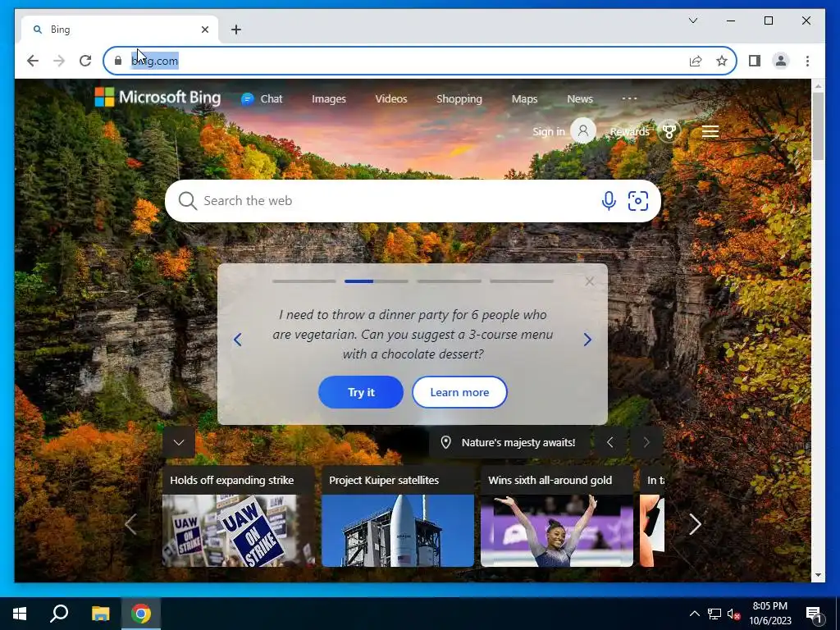Click the Rewards trophy icon

pos(669,130)
